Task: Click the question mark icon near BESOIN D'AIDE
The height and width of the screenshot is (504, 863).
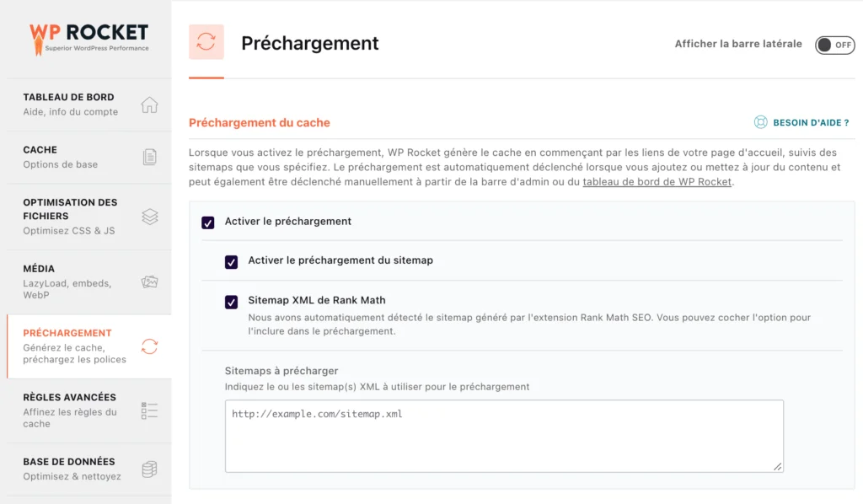Action: [762, 122]
